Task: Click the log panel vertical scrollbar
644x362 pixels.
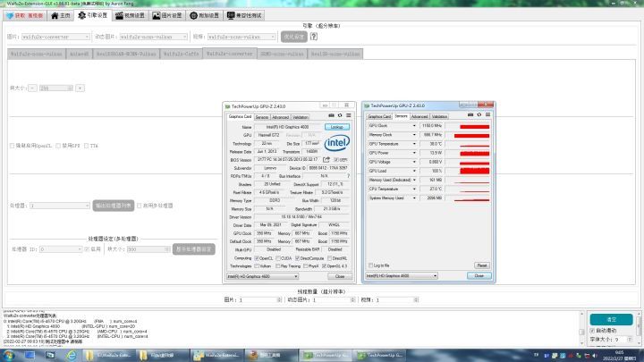Action: [581, 328]
